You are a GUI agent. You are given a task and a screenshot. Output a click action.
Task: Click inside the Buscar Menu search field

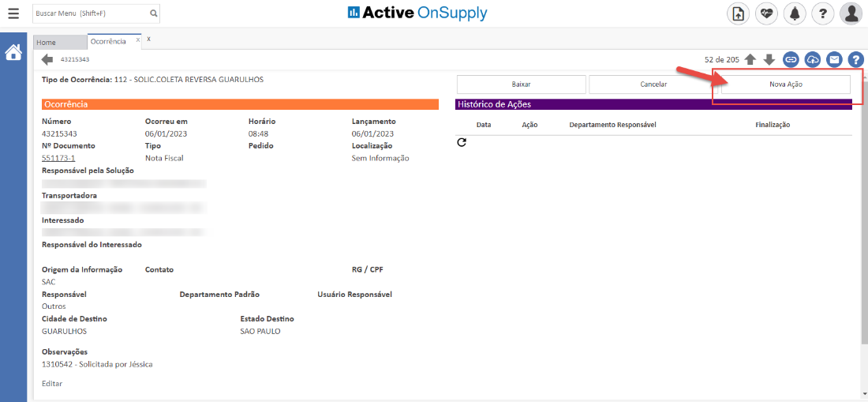tap(89, 13)
